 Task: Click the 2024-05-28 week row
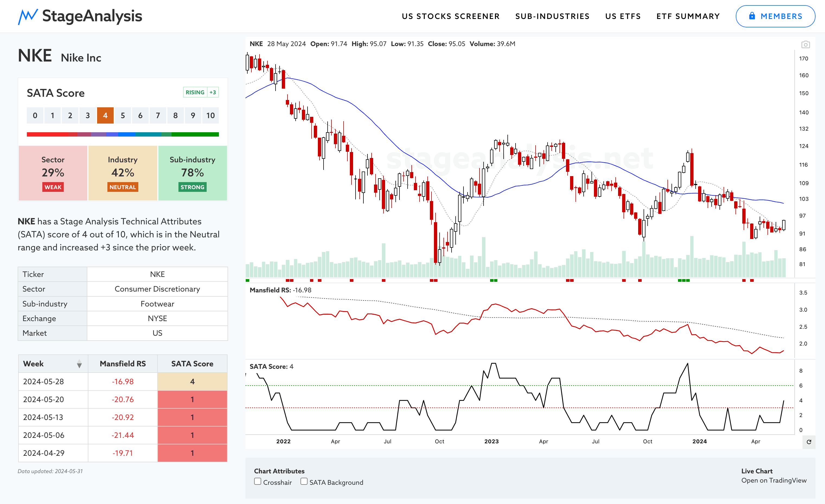click(123, 382)
